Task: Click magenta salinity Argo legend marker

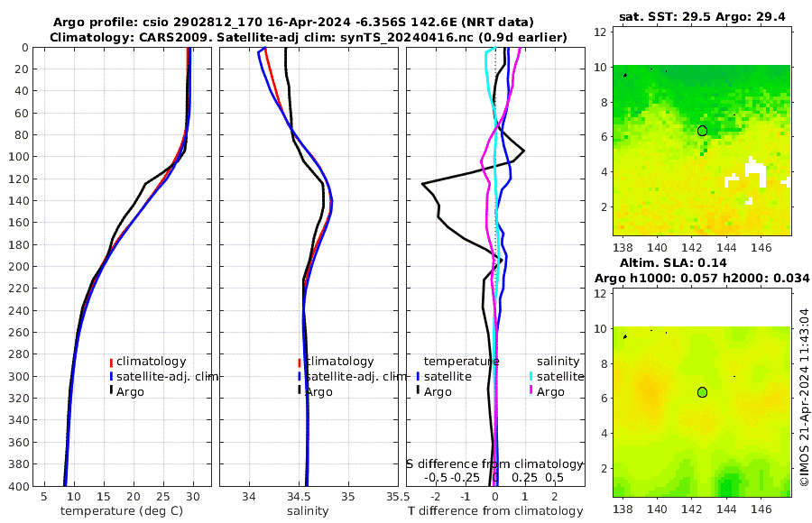Action: pyautogui.click(x=531, y=390)
